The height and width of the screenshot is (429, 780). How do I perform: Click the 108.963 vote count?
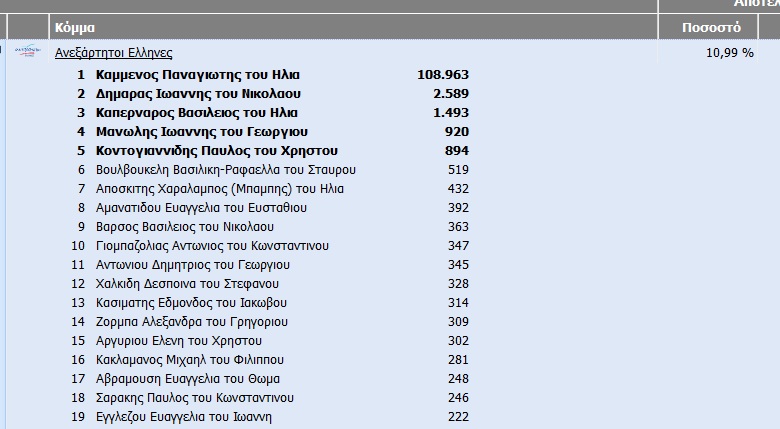(441, 75)
